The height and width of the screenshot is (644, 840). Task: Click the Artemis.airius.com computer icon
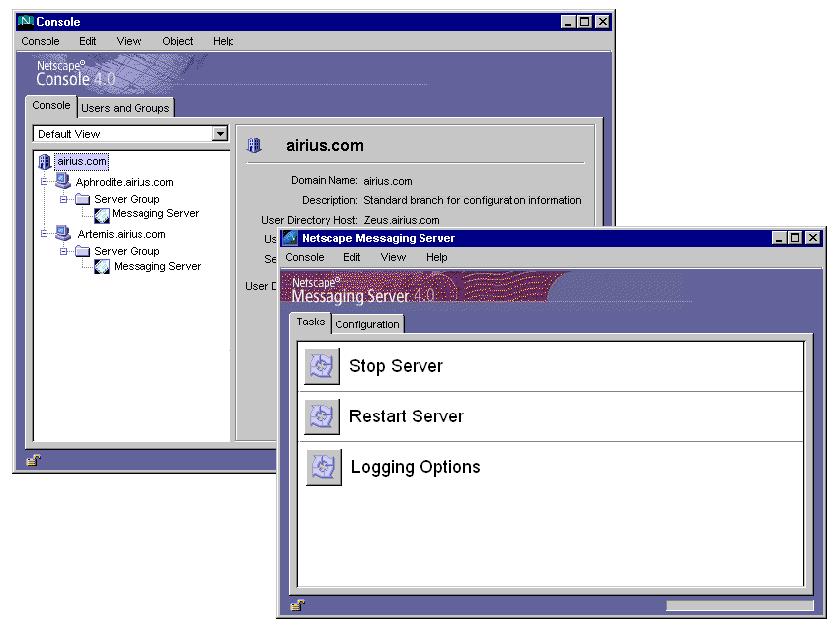63,233
